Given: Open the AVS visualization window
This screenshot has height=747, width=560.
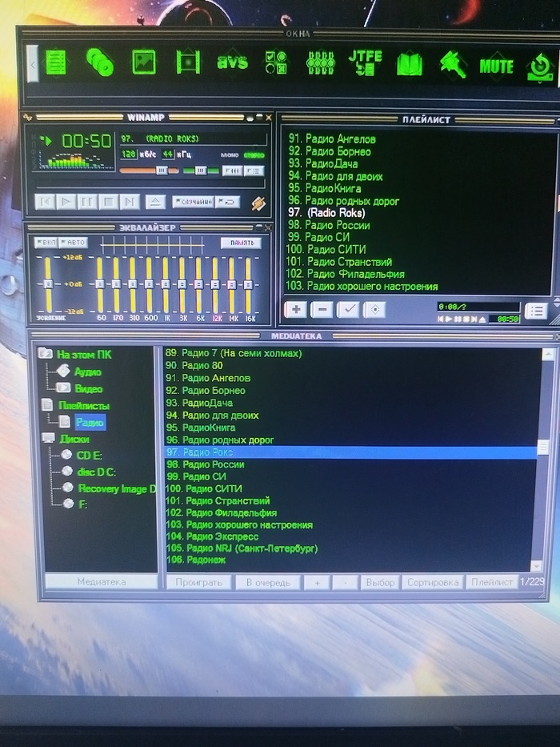Looking at the screenshot, I should pyautogui.click(x=232, y=62).
